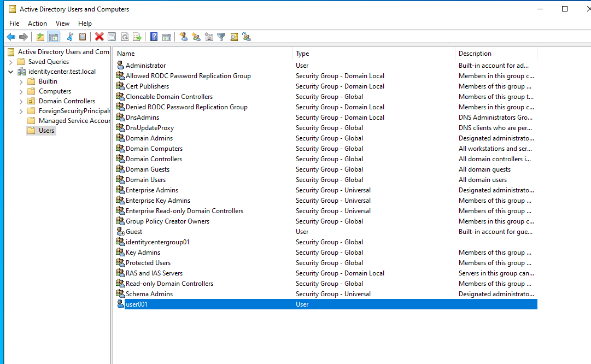Viewport: 591px width, 364px height.
Task: Select the Users container in tree
Action: coord(46,131)
